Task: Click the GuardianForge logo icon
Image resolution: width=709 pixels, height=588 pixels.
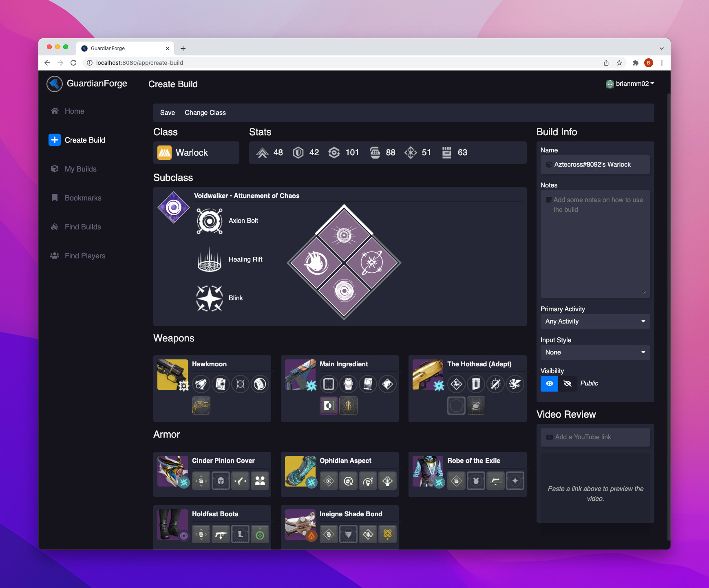Action: [x=54, y=84]
